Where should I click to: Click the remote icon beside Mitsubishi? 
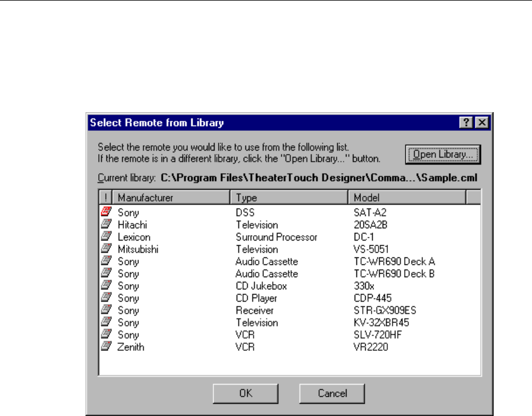(106, 248)
